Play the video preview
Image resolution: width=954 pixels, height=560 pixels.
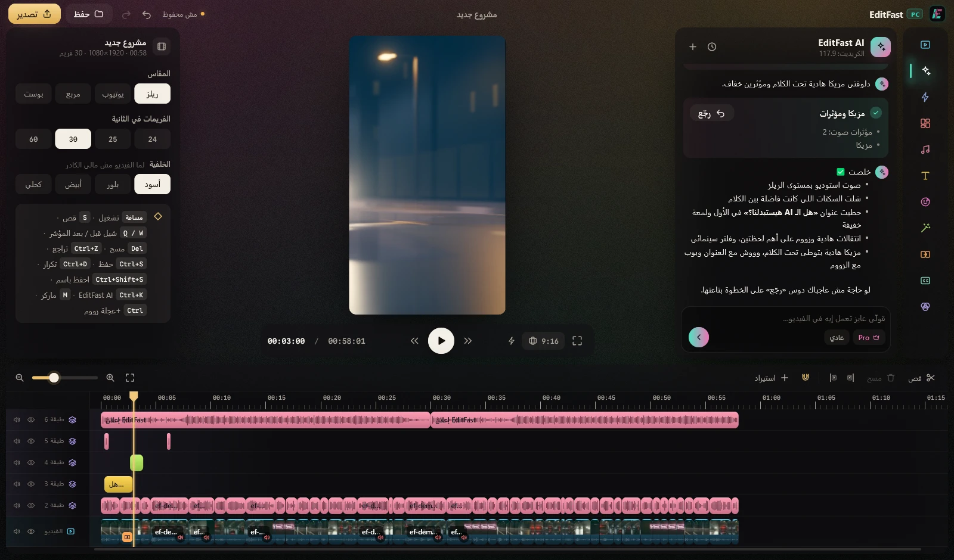click(x=441, y=341)
